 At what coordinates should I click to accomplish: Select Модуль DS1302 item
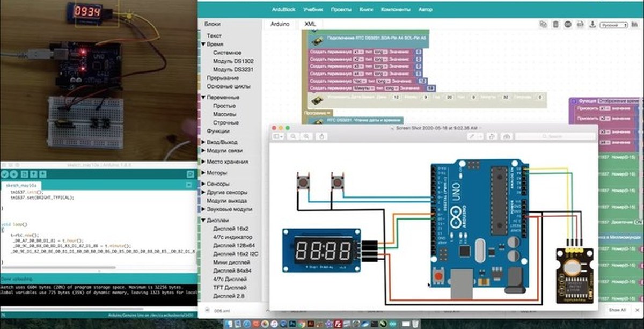233,62
